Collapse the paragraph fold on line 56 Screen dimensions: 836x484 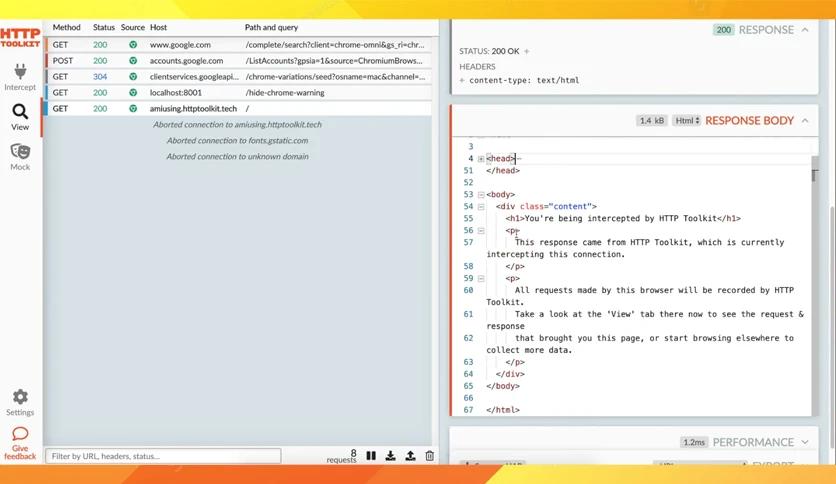coord(481,231)
